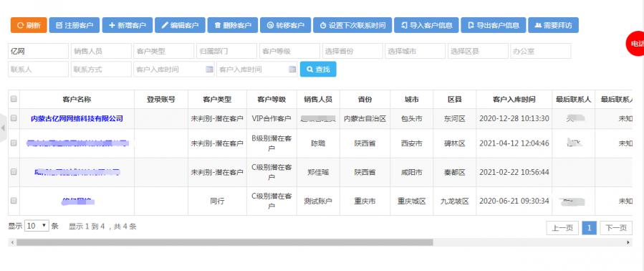Focus the customer name field containing 亿网

[38, 51]
